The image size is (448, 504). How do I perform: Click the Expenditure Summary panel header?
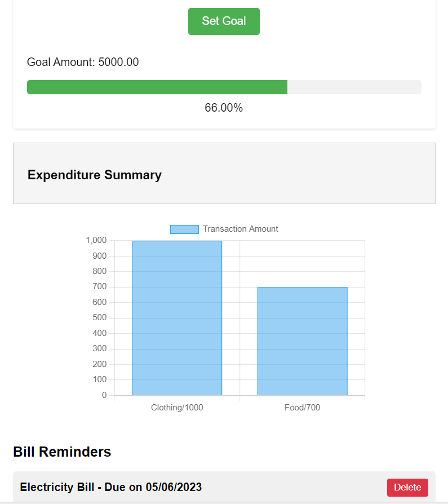[94, 175]
